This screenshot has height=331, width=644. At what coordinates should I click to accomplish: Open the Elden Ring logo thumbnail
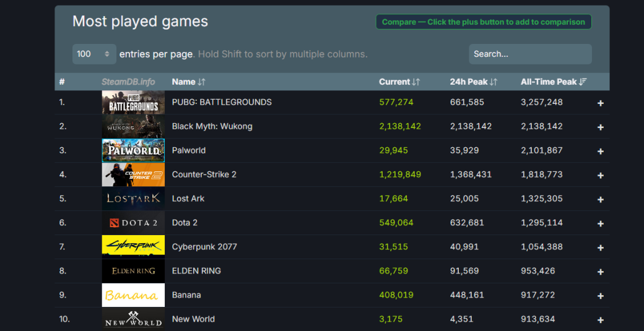point(133,271)
